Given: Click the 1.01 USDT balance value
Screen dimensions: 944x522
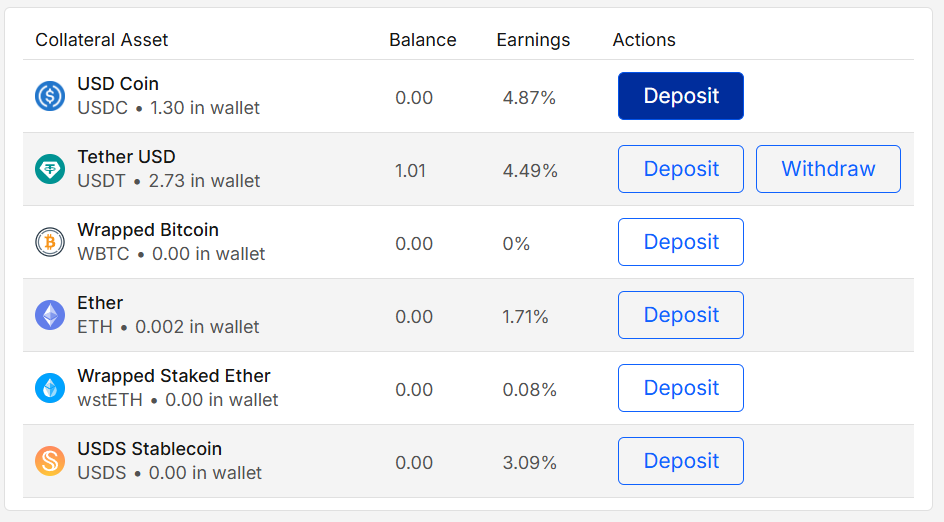Looking at the screenshot, I should click(410, 171).
